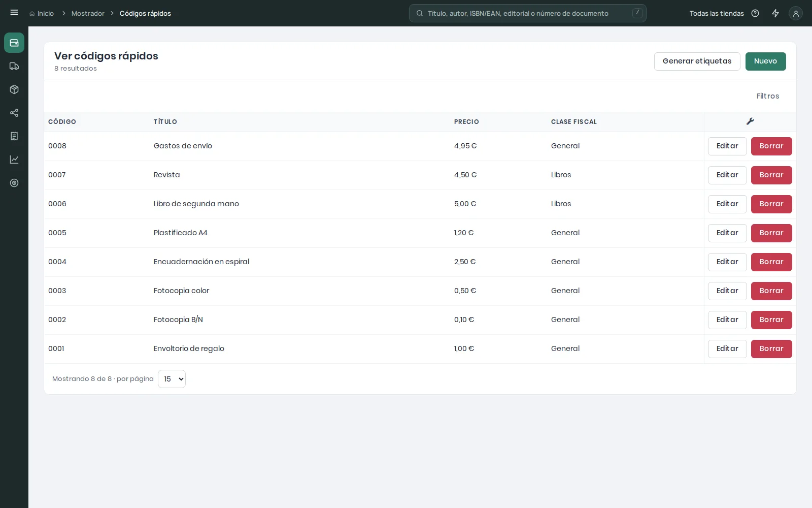Viewport: 812px width, 508px height.
Task: Delete the Plastificado A4 row
Action: (x=771, y=233)
